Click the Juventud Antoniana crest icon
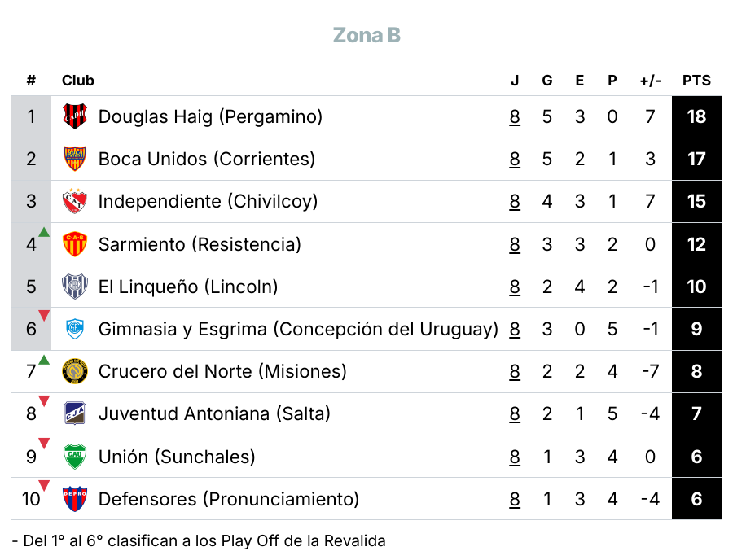This screenshot has height=560, width=733. click(x=75, y=413)
